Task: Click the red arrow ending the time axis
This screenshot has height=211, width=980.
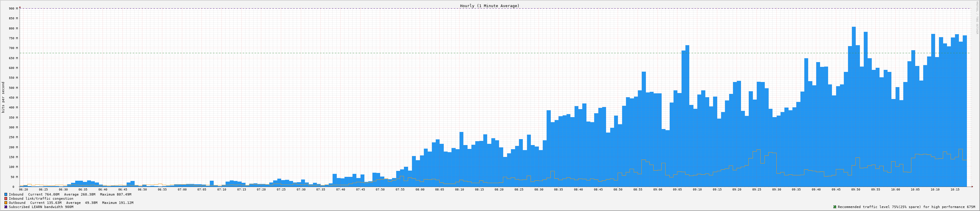Action: [972, 187]
